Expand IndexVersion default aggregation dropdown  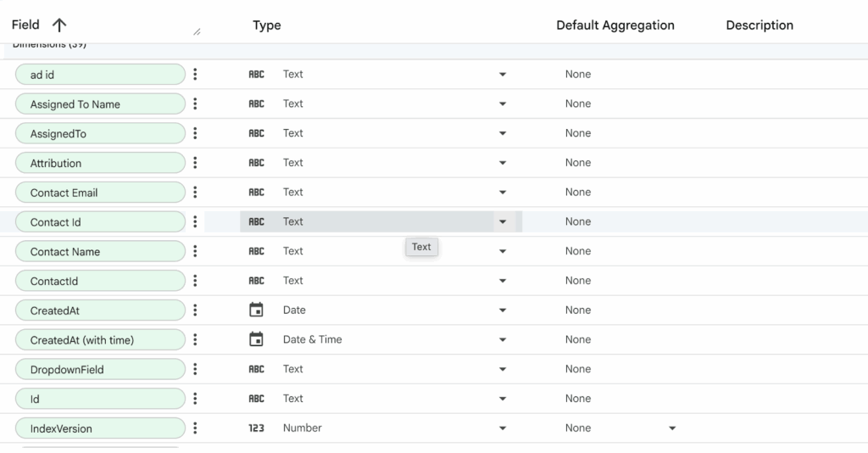point(672,428)
